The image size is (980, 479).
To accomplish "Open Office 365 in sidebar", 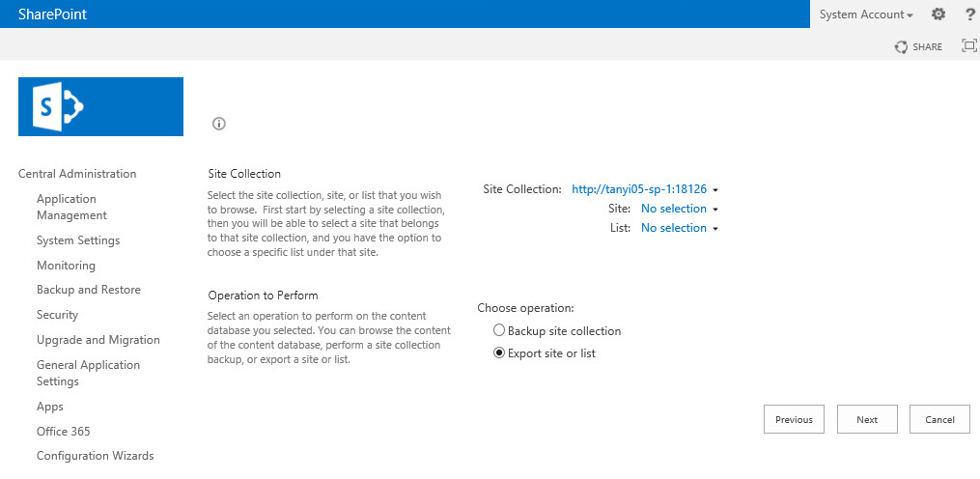I will [63, 432].
